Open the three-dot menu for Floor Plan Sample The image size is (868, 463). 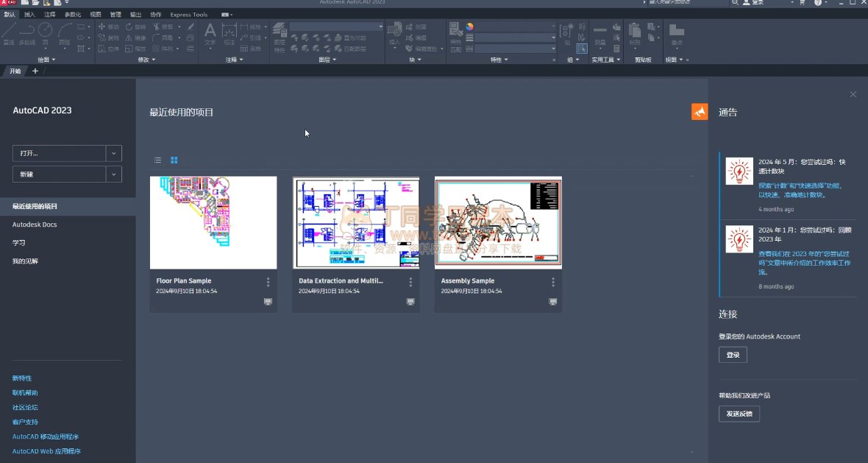268,282
